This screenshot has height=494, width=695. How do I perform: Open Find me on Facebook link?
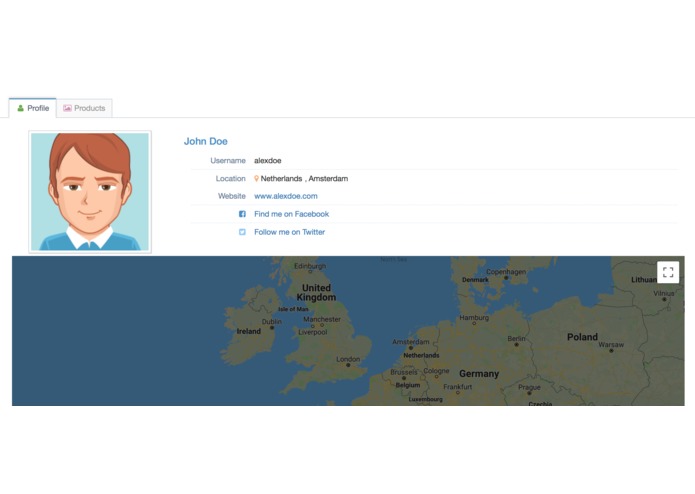point(292,214)
